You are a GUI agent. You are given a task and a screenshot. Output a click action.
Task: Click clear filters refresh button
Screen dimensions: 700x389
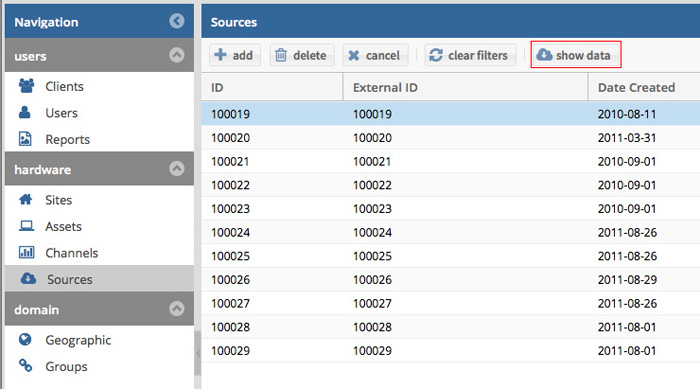[x=471, y=55]
